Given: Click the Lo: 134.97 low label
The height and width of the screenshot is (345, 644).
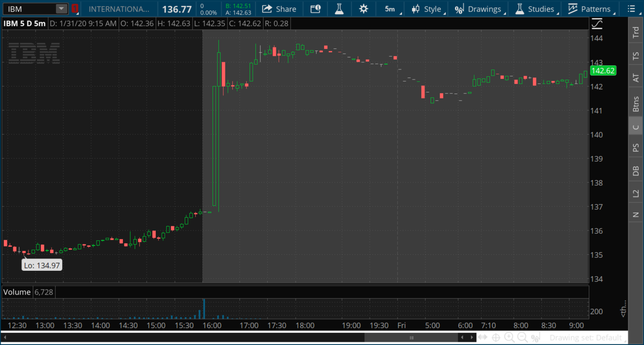Looking at the screenshot, I should 42,265.
